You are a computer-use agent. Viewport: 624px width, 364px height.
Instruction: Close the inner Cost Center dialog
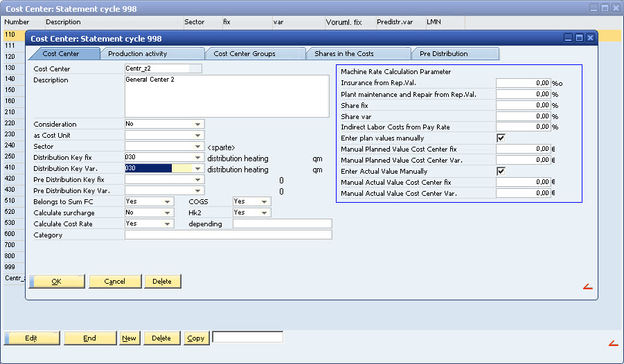coord(590,38)
